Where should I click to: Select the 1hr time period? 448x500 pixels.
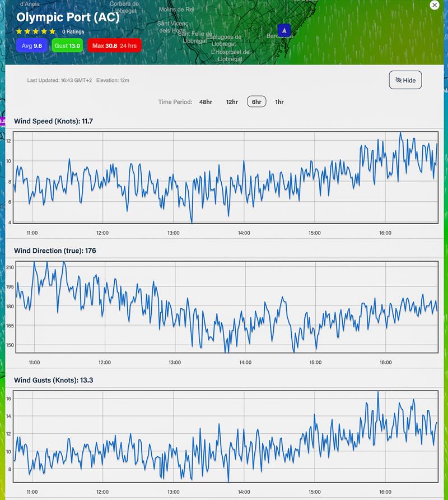(x=279, y=102)
